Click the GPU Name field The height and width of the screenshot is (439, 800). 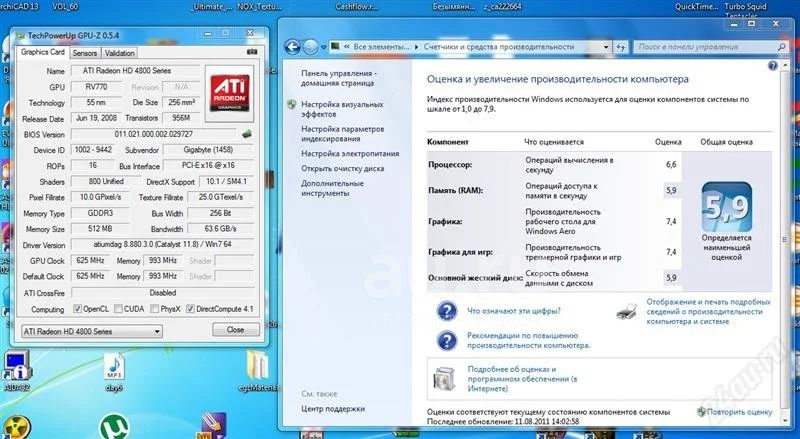click(135, 71)
